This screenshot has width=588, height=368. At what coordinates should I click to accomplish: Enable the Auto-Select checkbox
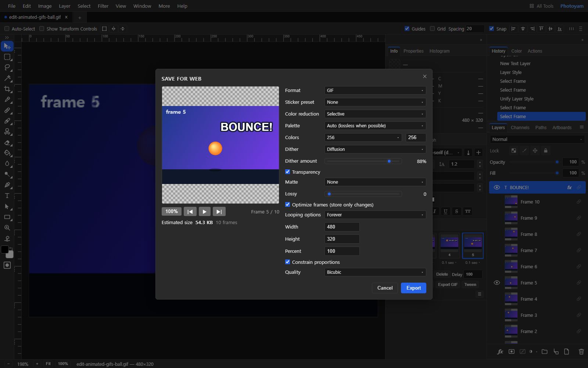pyautogui.click(x=7, y=29)
